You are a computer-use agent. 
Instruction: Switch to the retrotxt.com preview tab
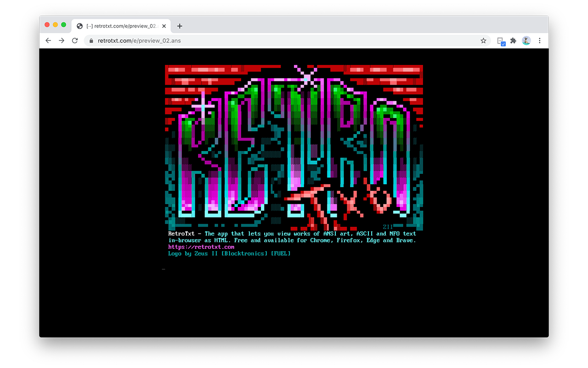click(x=119, y=26)
